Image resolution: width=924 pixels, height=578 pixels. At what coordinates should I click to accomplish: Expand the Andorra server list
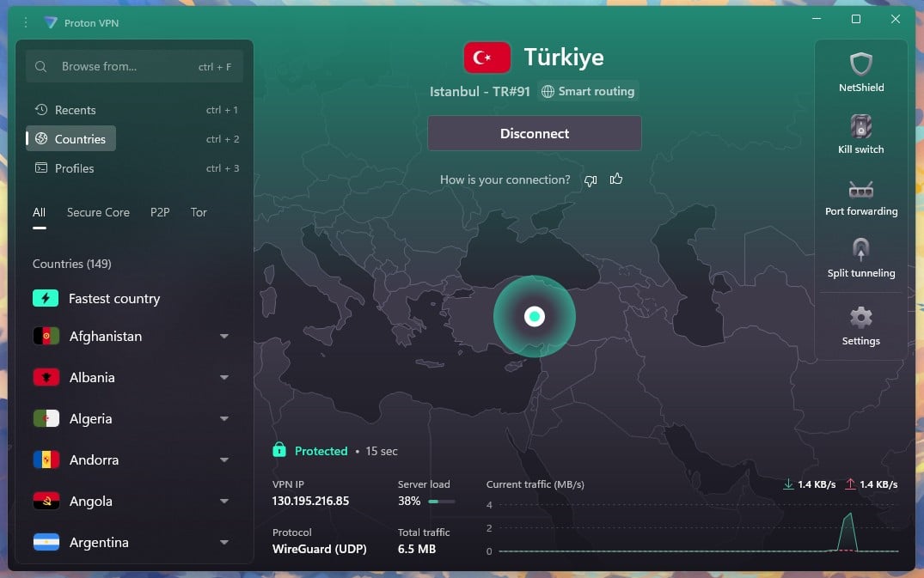(224, 459)
